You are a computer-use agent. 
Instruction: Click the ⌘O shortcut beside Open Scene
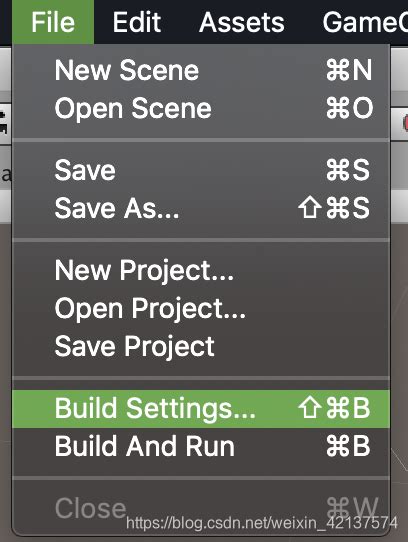(349, 108)
